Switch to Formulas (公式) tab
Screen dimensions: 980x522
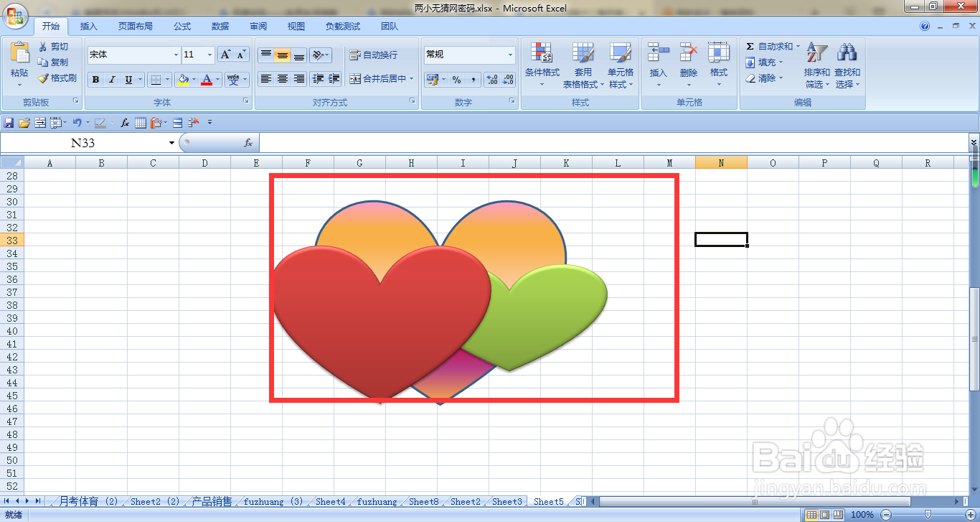coord(182,27)
